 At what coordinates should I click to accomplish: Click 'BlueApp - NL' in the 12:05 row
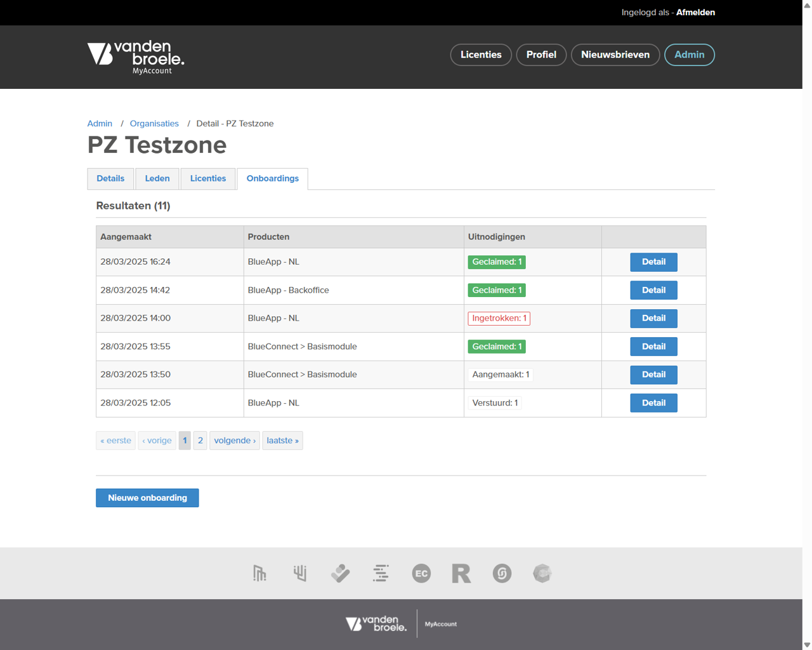point(273,402)
